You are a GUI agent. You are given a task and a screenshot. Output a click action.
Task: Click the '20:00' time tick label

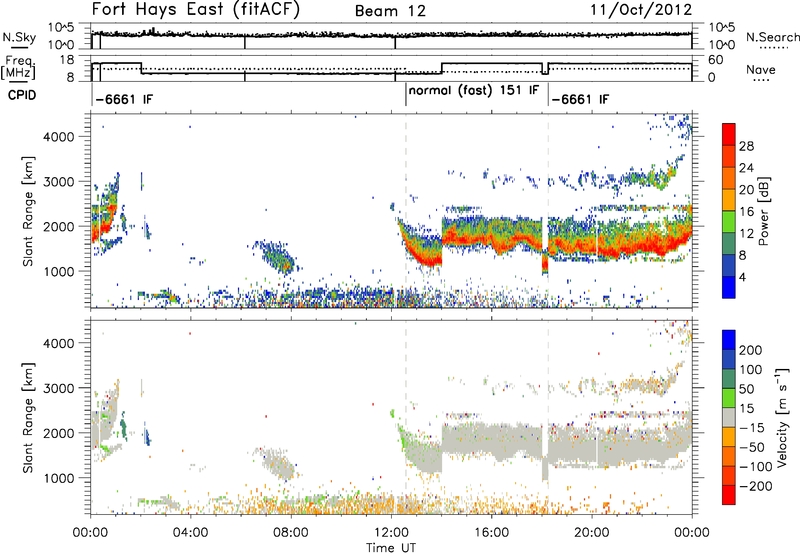pos(591,533)
